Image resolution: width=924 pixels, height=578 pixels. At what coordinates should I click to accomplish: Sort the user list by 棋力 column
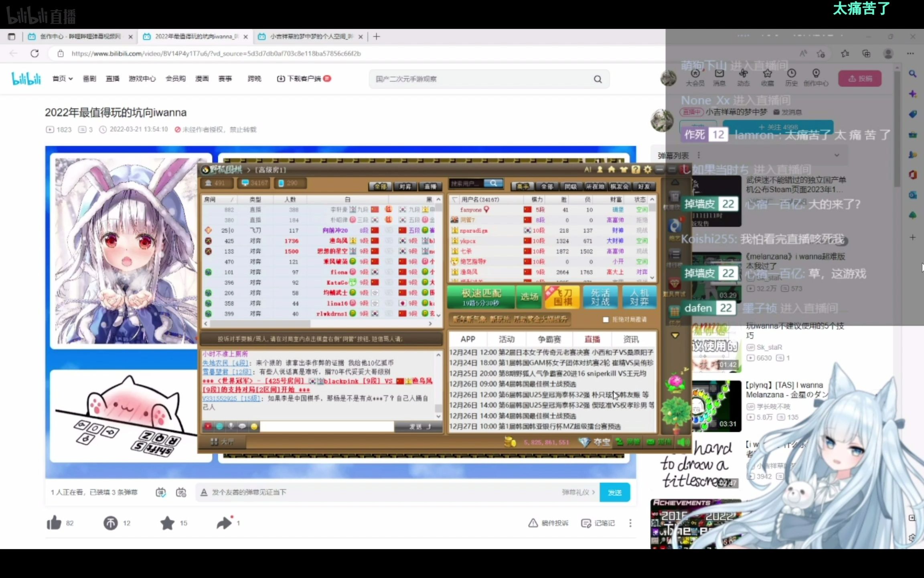coord(537,199)
